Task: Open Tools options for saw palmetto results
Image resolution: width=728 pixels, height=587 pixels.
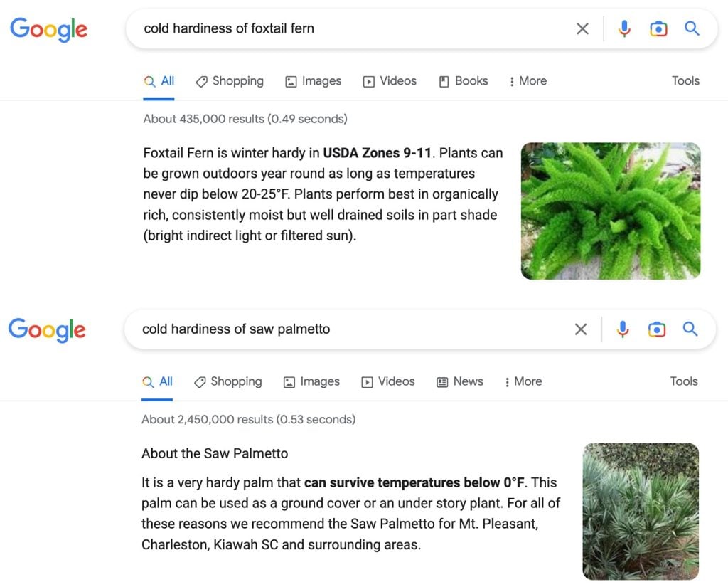Action: point(684,382)
